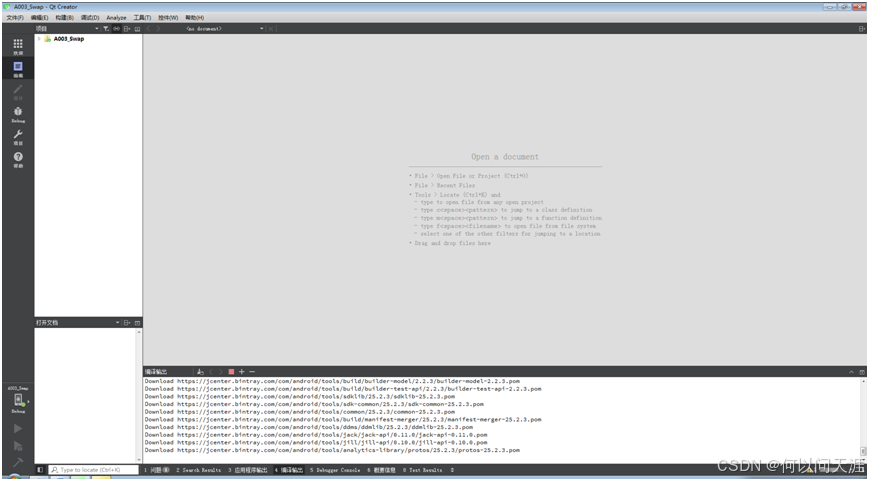
Task: Toggle synchronize with editor link icon
Action: coord(116,28)
